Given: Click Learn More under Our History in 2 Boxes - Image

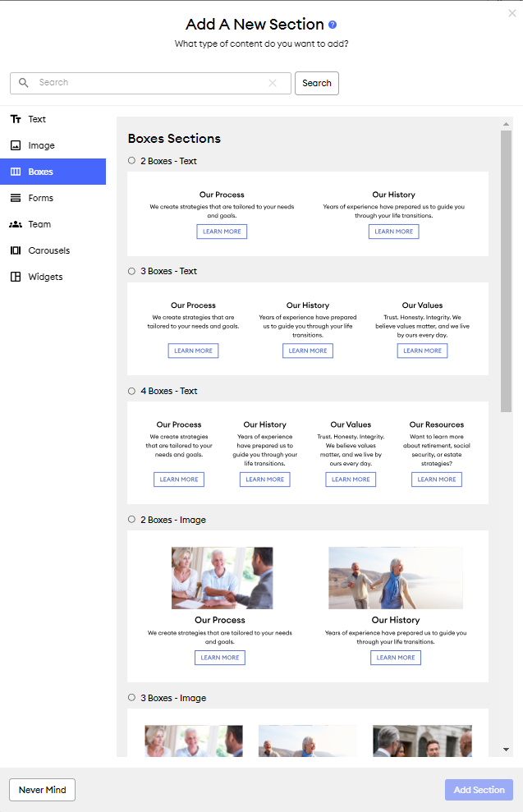Looking at the screenshot, I should coord(396,658).
